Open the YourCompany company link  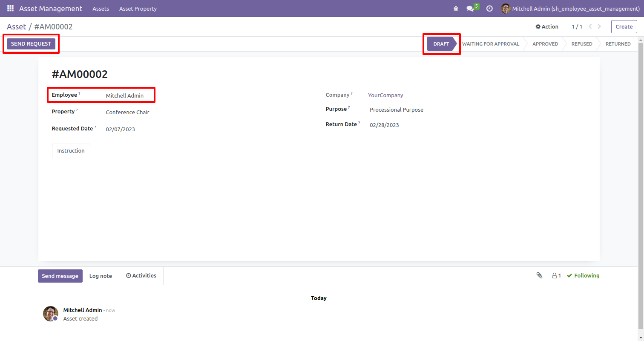[385, 95]
